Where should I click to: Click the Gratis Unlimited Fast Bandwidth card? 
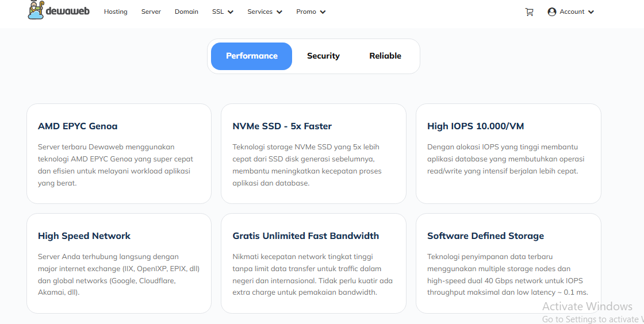point(313,264)
